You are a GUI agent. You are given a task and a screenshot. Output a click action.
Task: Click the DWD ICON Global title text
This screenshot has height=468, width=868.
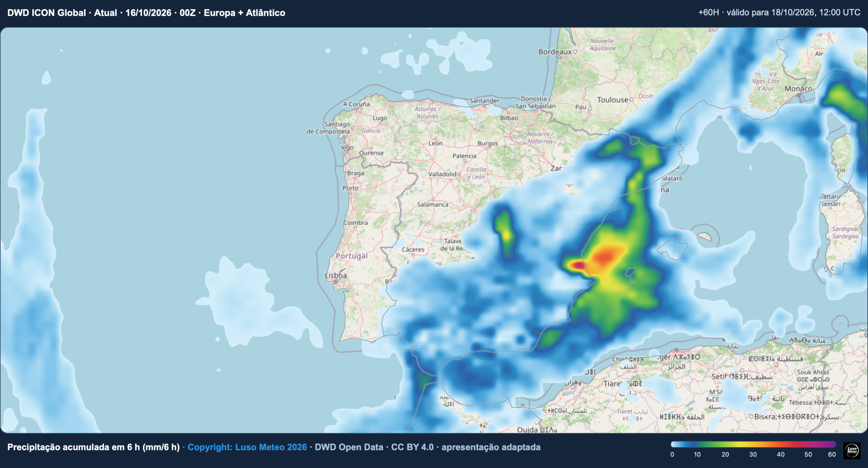(x=46, y=13)
